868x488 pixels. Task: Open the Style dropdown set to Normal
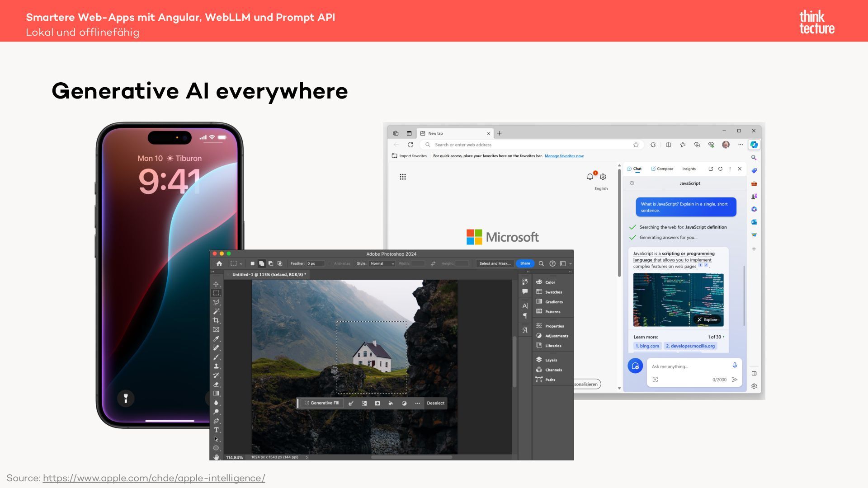pos(382,263)
